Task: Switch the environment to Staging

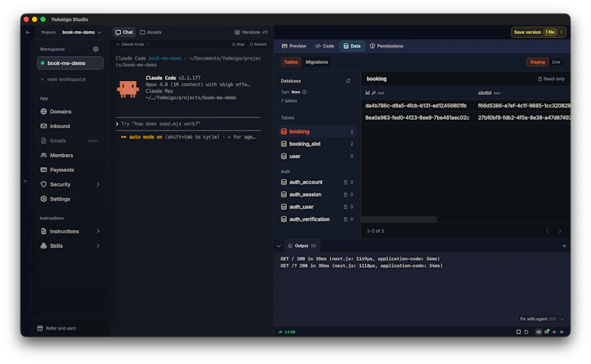Action: point(537,62)
